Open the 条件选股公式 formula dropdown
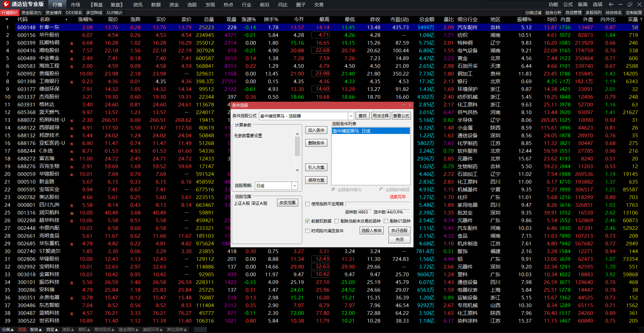The width and height of the screenshot is (644, 333). coord(351,116)
